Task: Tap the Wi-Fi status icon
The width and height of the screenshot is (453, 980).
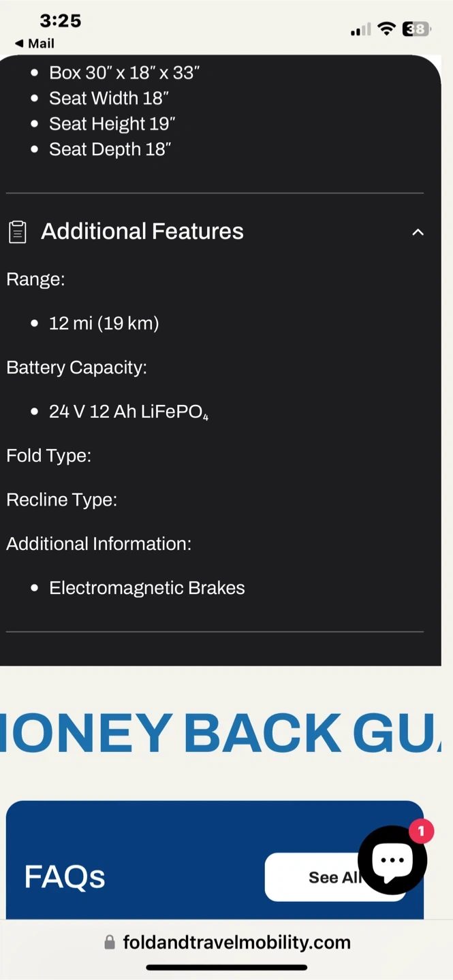Action: tap(386, 29)
